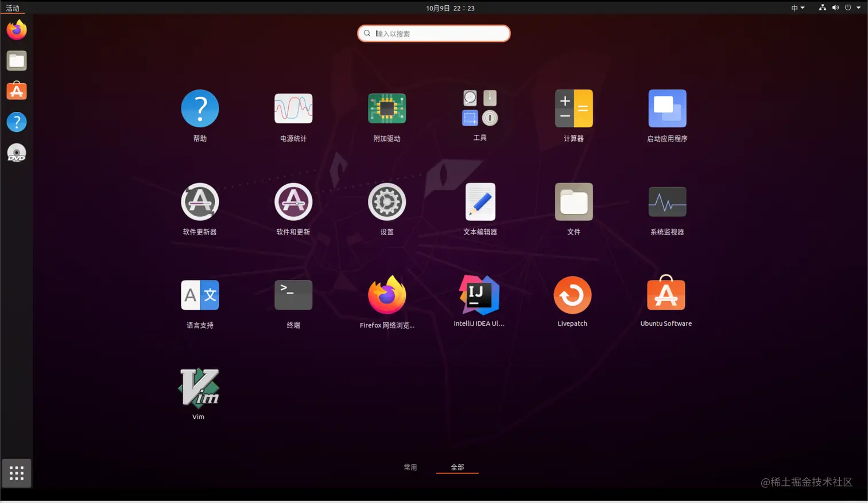Launch 文本编辑器 text editor
The width and height of the screenshot is (868, 503).
(480, 202)
